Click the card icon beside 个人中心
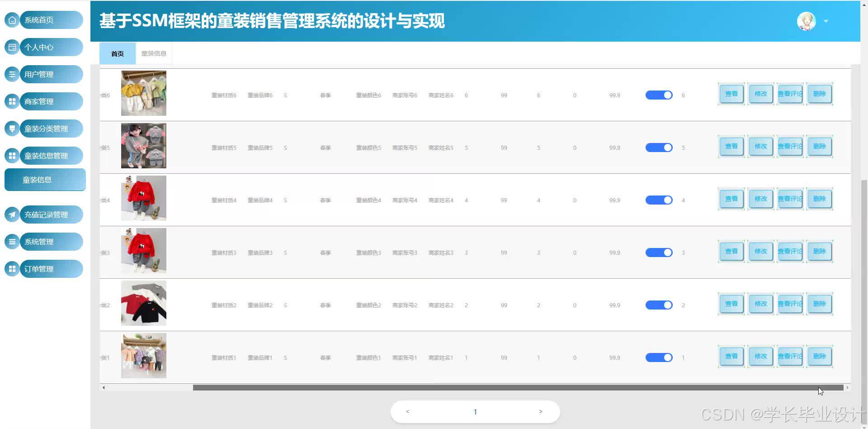Viewport: 868px width, 429px height. [12, 47]
